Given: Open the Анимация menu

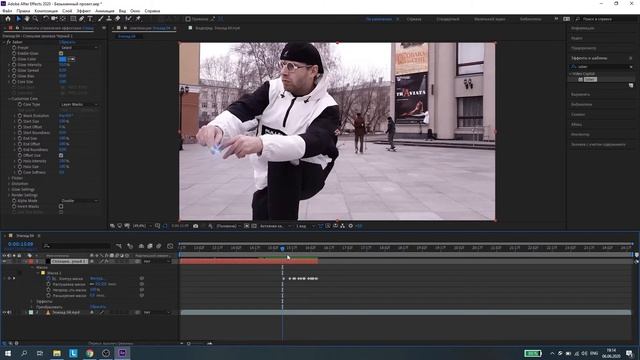Looking at the screenshot, I should coord(104,11).
